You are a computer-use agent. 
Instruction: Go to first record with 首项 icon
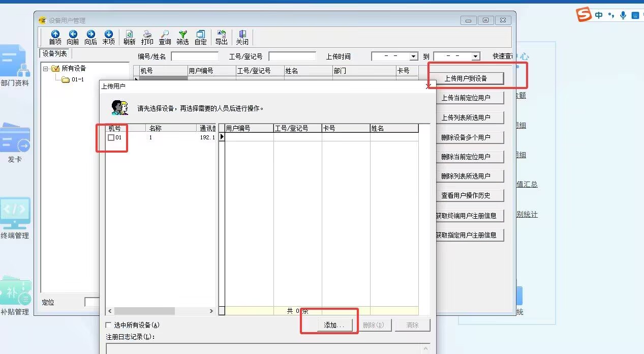[55, 37]
